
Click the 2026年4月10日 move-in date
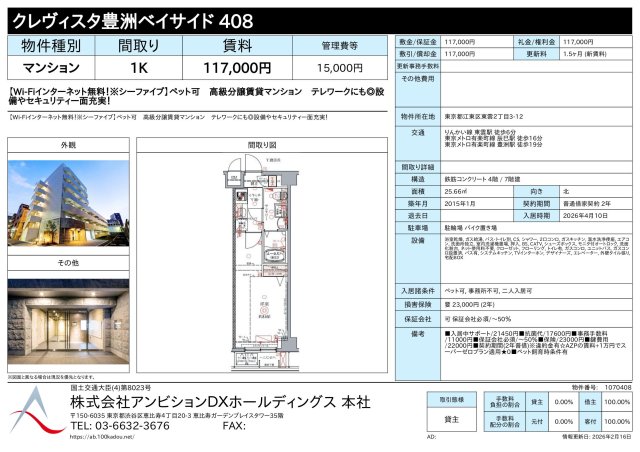[585, 215]
